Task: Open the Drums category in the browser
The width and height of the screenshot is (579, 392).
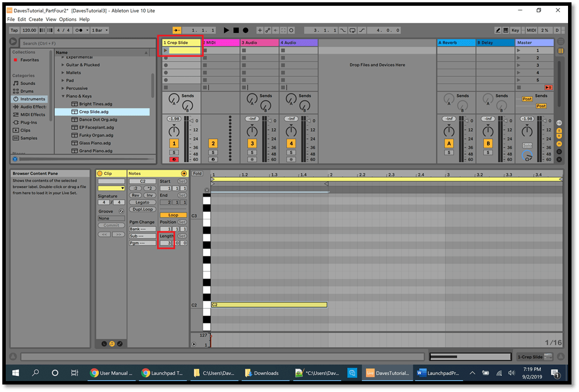Action: (x=27, y=91)
